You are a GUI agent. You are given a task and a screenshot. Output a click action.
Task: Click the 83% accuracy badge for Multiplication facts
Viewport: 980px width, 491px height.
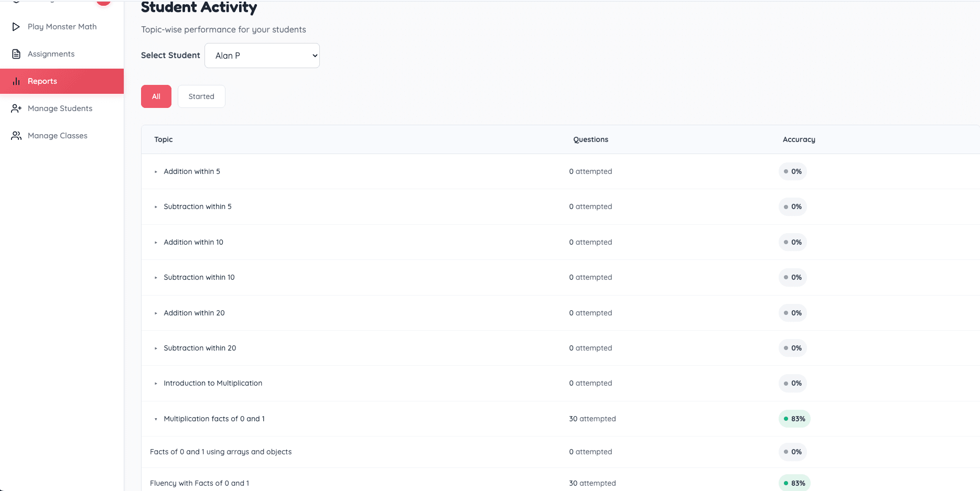(x=794, y=419)
